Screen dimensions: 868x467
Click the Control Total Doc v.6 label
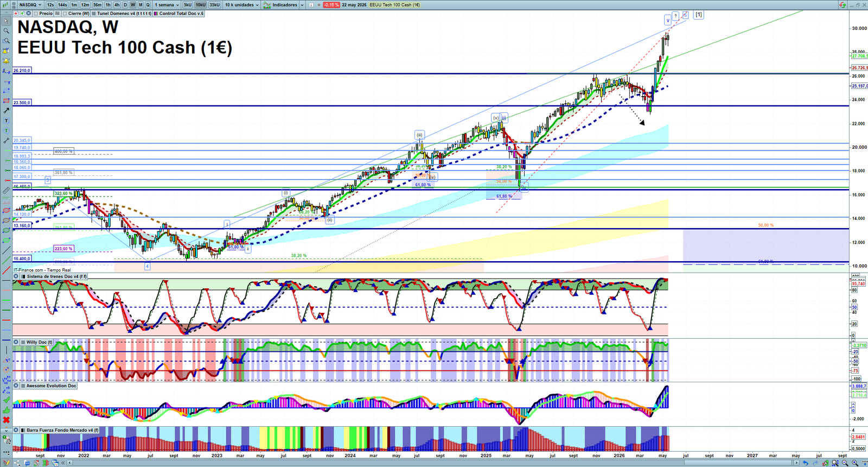click(181, 14)
